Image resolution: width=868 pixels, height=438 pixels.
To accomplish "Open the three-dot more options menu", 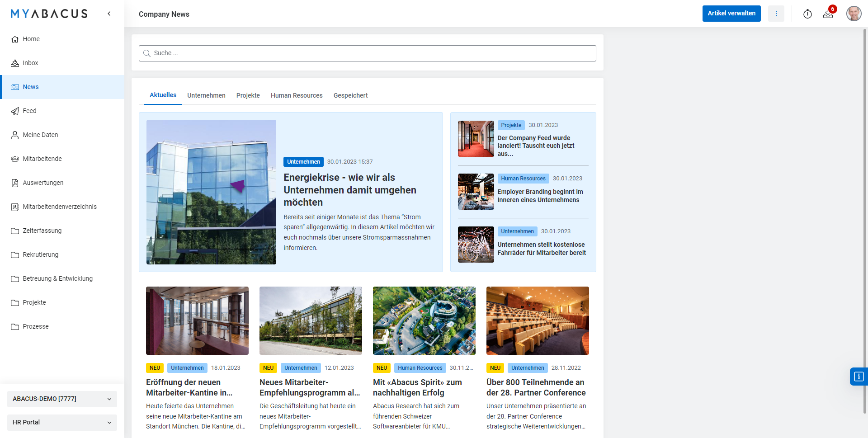I will point(776,14).
